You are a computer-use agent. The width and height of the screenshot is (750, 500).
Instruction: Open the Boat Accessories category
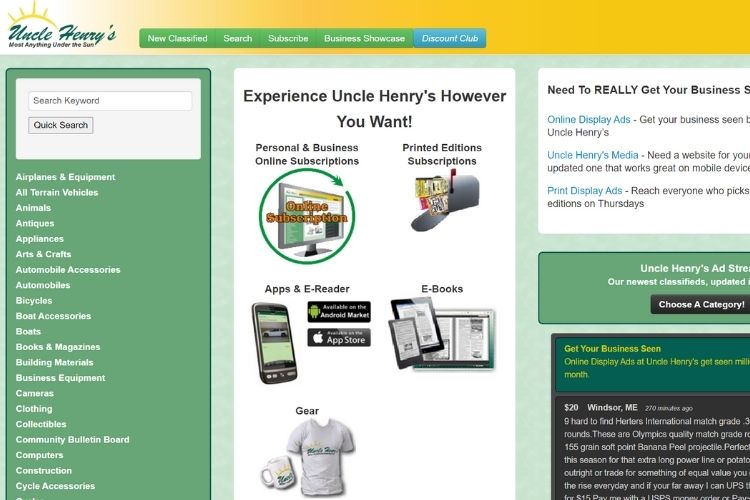[x=54, y=316]
